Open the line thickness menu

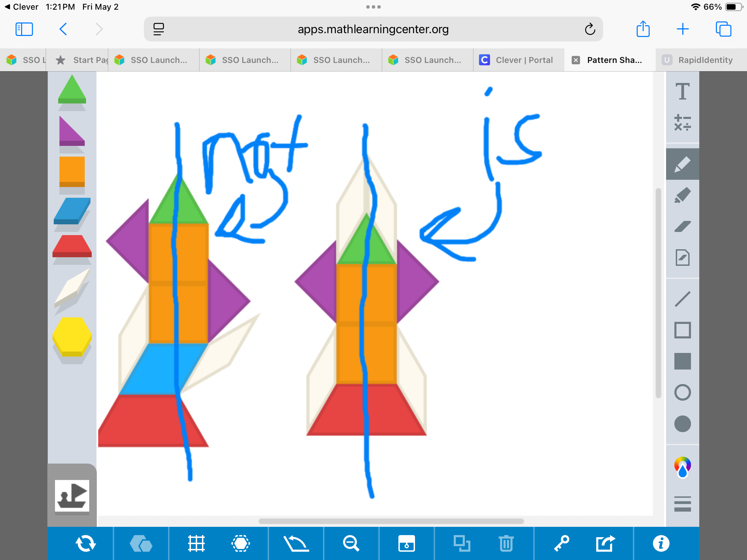(682, 504)
